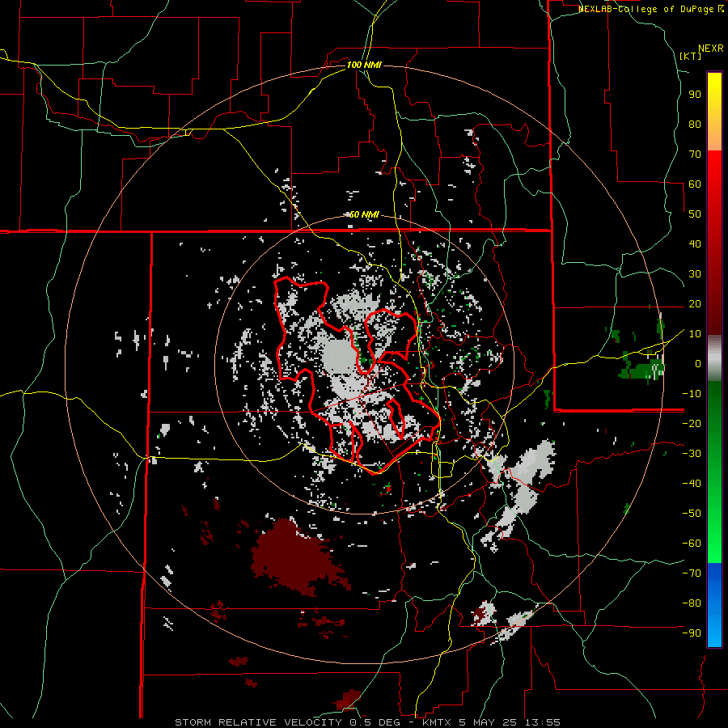
Task: Click the -90 value on the velocity scale
Action: pyautogui.click(x=692, y=633)
